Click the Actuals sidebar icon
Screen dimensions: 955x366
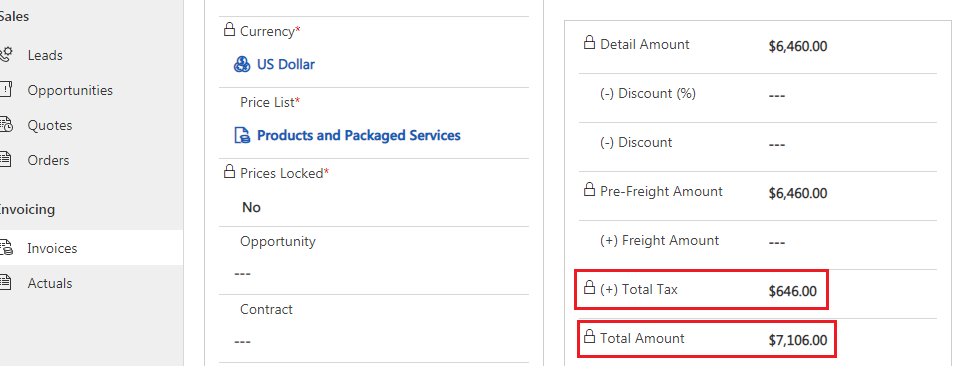point(5,283)
